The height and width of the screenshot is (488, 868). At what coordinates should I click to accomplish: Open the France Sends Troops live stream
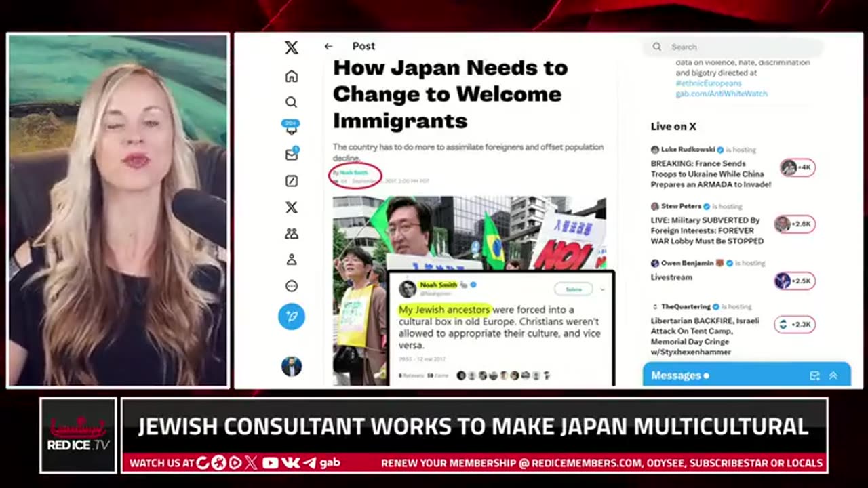click(711, 174)
